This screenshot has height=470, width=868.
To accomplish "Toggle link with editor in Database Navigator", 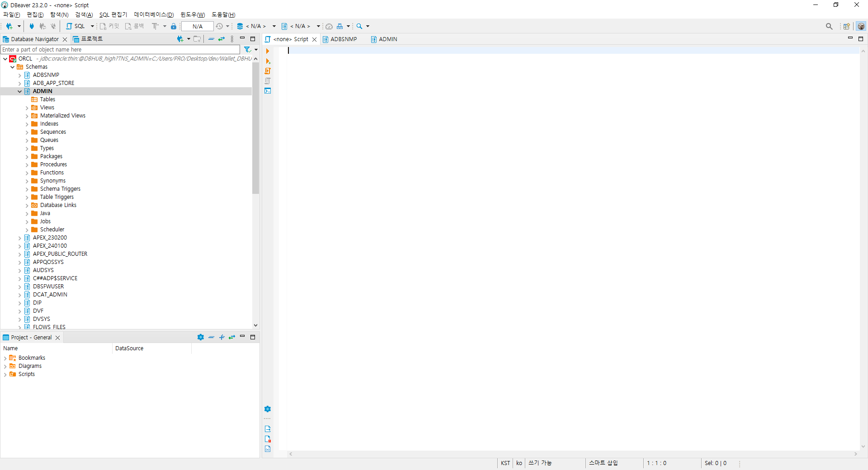I will coord(222,39).
